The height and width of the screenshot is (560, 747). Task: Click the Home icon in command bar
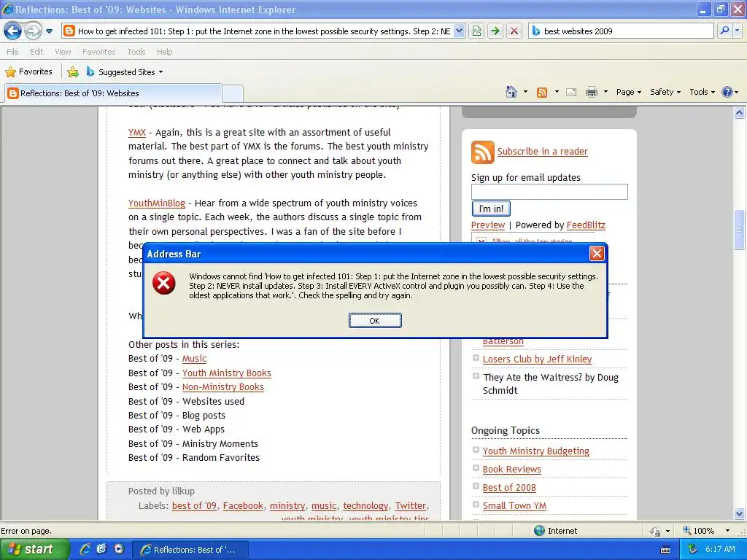click(x=511, y=92)
